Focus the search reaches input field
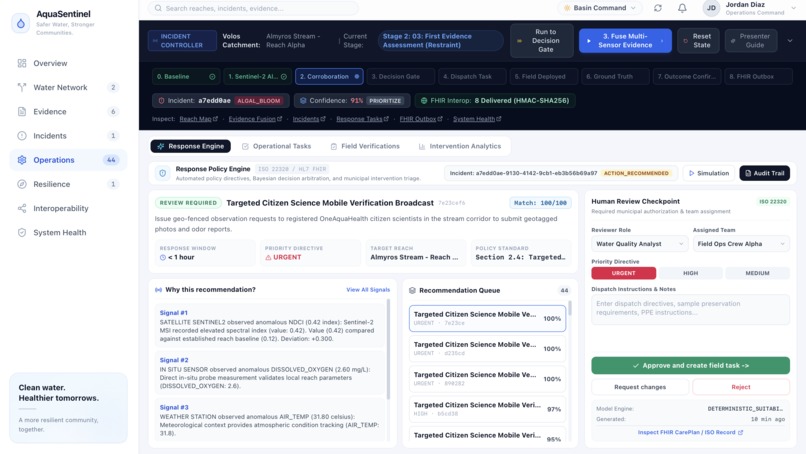Screen dimensions: 806x454 [x=253, y=8]
